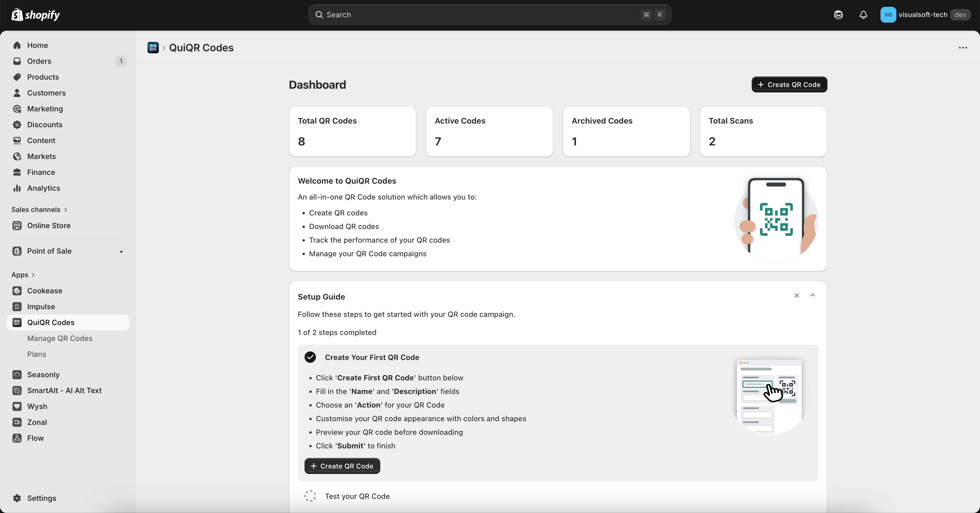Click the Impulse app icon

click(17, 306)
